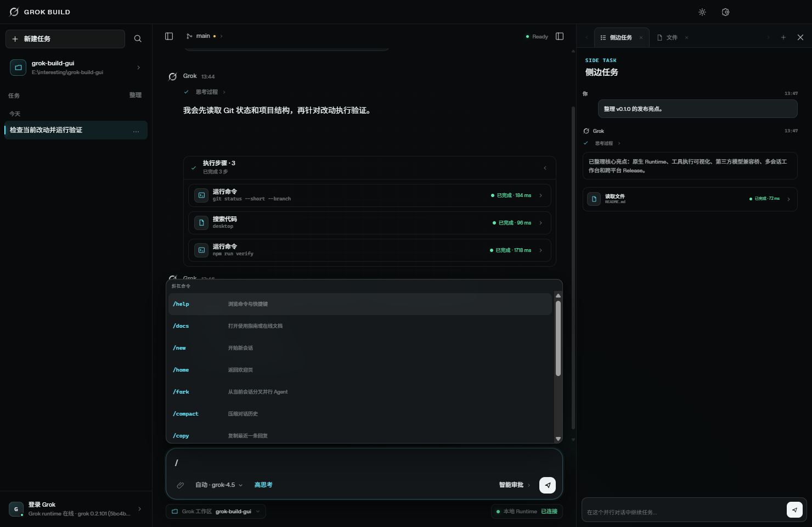Screen dimensions: 812x527
Task: Click 本地 Runtime 已连接 status
Action: (527, 512)
